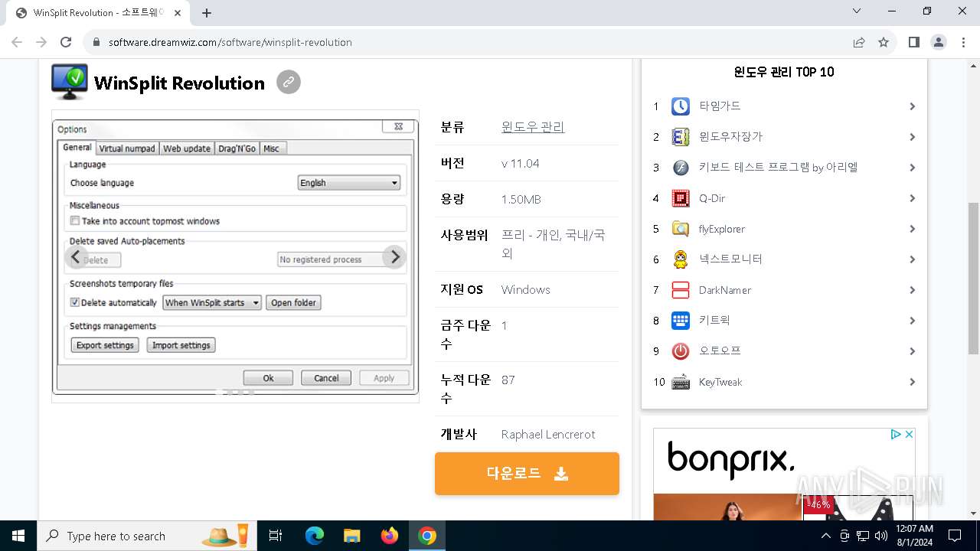Open Task View on the taskbar
This screenshot has height=551, width=980.
coord(276,536)
